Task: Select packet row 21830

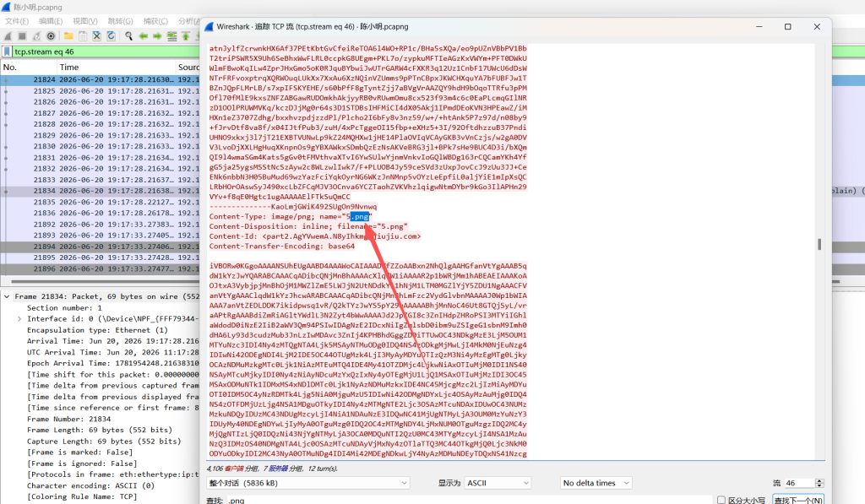Action: [100, 147]
